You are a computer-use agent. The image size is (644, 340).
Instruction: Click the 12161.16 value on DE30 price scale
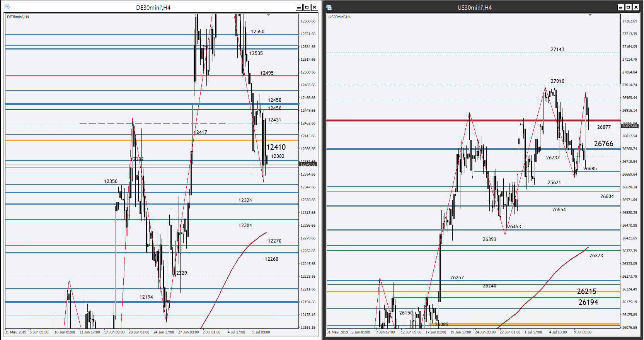308,328
